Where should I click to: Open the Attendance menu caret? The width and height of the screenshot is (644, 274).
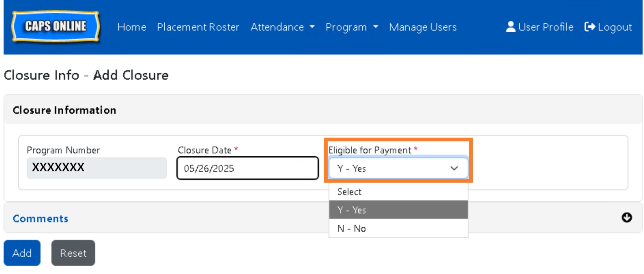(x=312, y=27)
